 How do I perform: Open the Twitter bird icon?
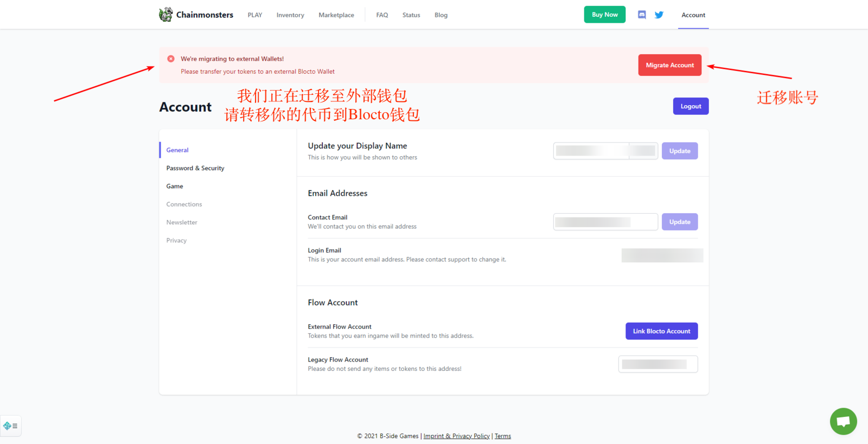[659, 15]
